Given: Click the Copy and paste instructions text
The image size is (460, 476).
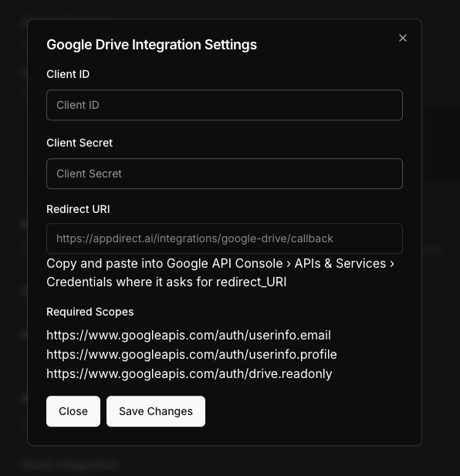Looking at the screenshot, I should coord(221,272).
